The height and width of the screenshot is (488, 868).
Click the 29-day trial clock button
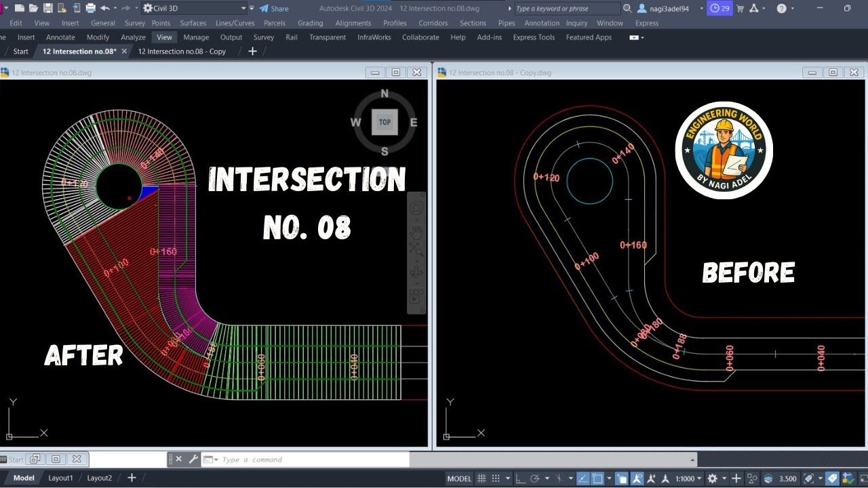(718, 9)
